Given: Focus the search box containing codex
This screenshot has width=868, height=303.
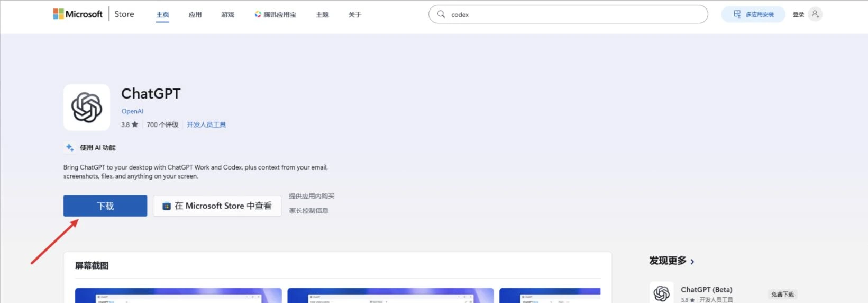Looking at the screenshot, I should coord(568,14).
